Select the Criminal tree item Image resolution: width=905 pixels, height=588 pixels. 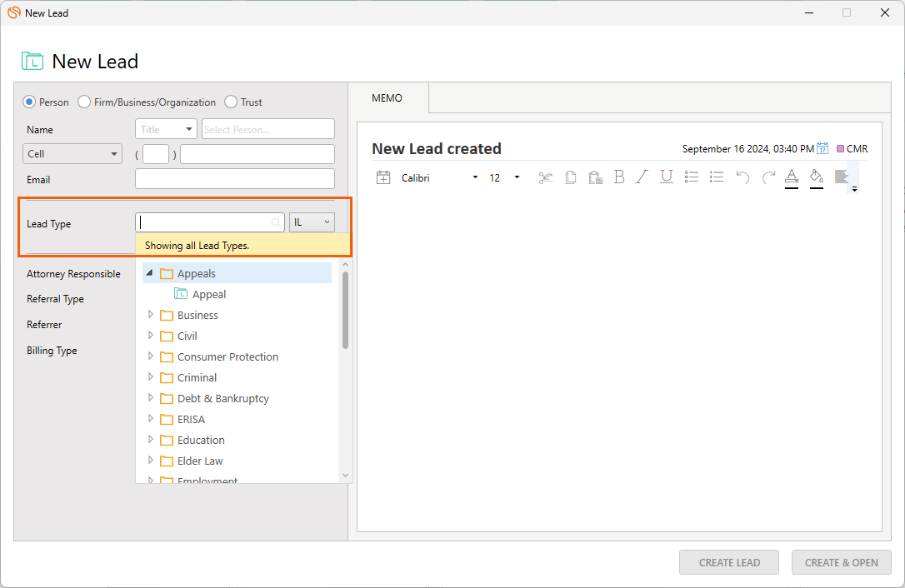[x=197, y=377]
